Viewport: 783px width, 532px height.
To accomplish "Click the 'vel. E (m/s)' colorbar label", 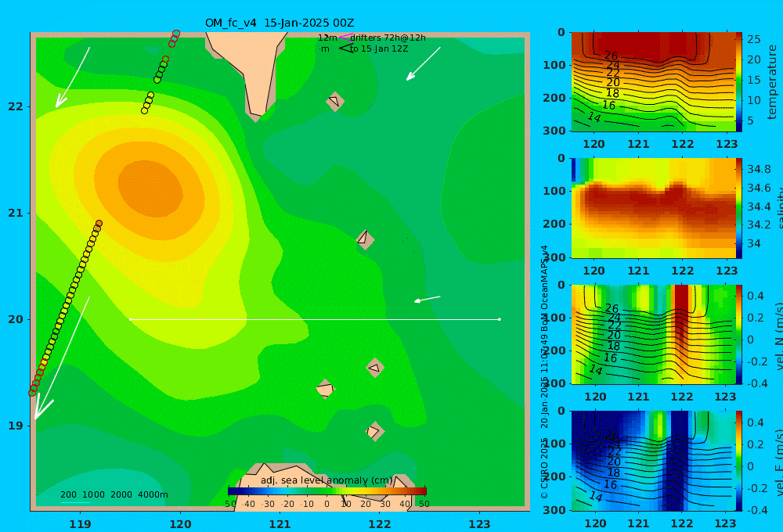I will 779,462.
